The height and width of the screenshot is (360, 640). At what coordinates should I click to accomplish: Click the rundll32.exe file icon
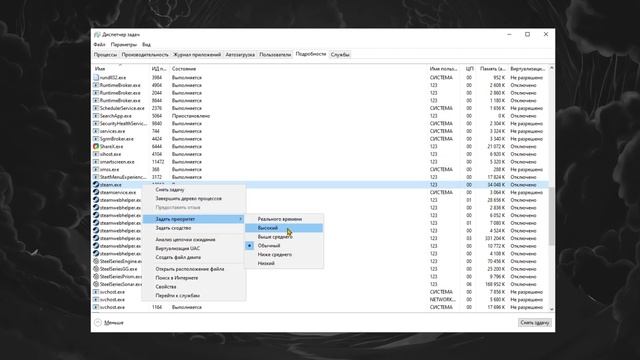[96, 77]
